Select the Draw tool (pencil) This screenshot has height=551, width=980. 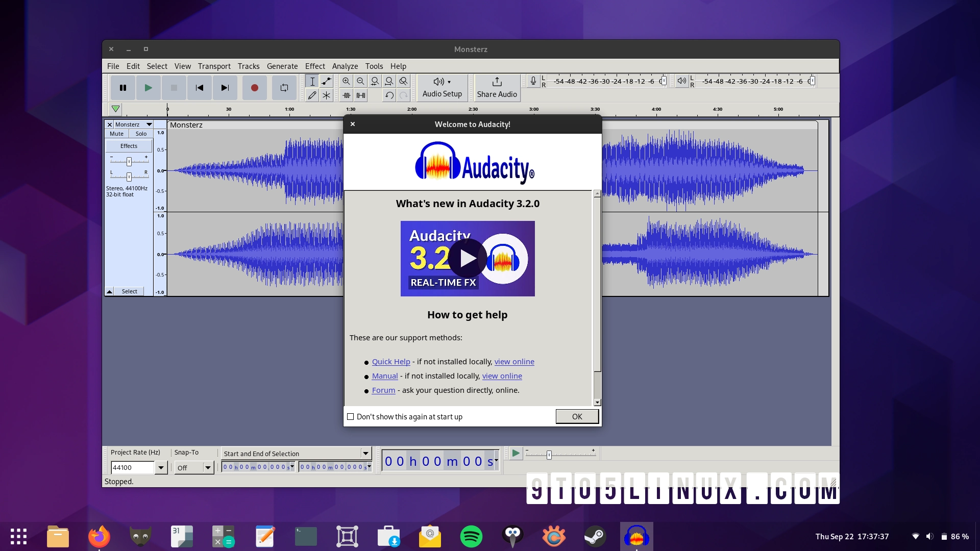tap(312, 95)
